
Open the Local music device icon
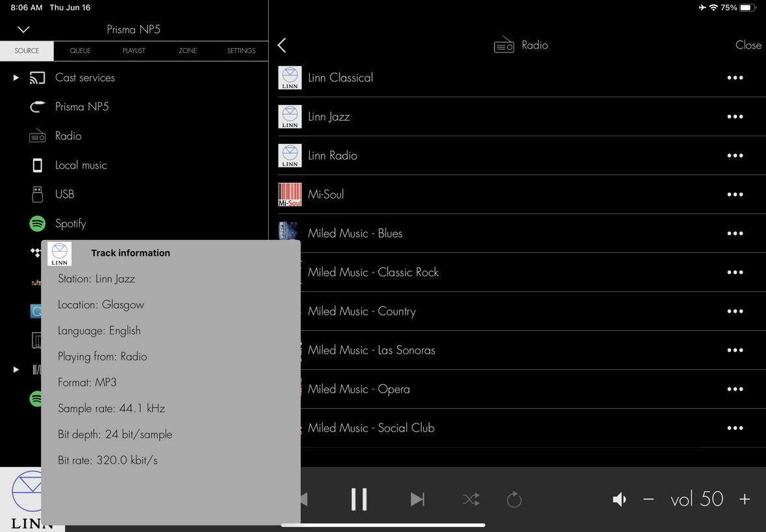click(37, 165)
